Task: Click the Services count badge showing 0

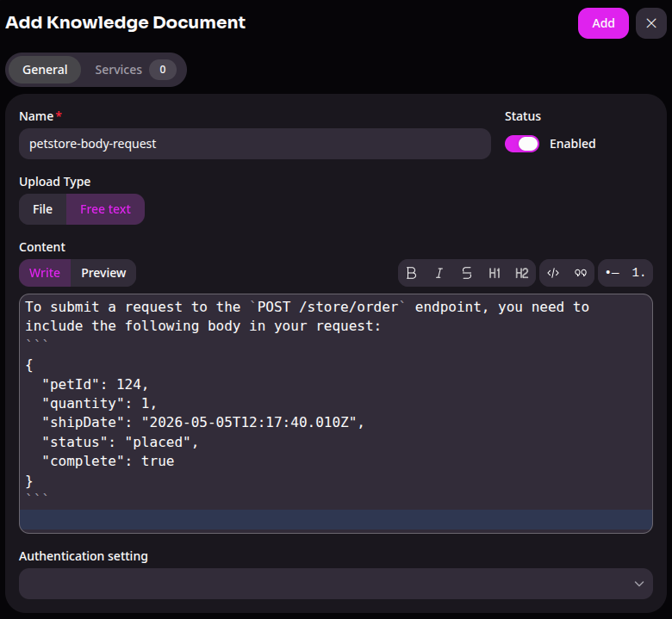Action: (x=163, y=70)
